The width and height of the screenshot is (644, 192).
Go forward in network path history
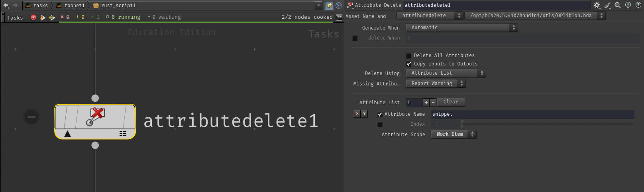(x=16, y=6)
